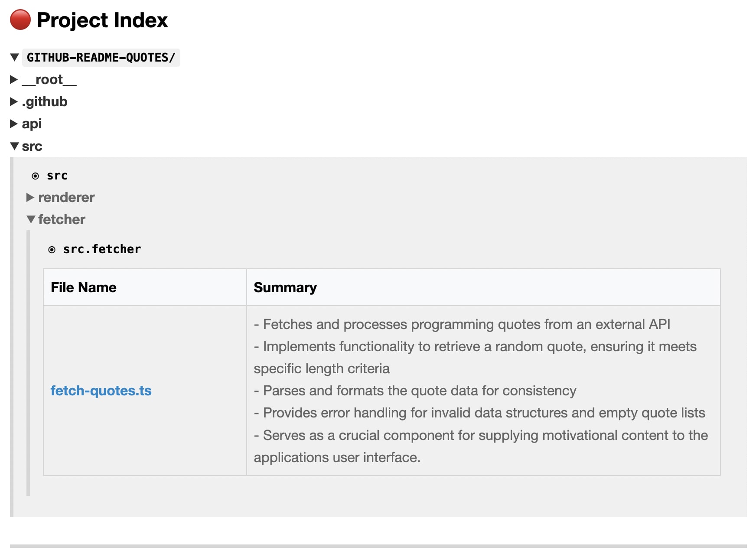
Task: Select the GITHUB-README-QUOTES/ code label
Action: coord(101,57)
